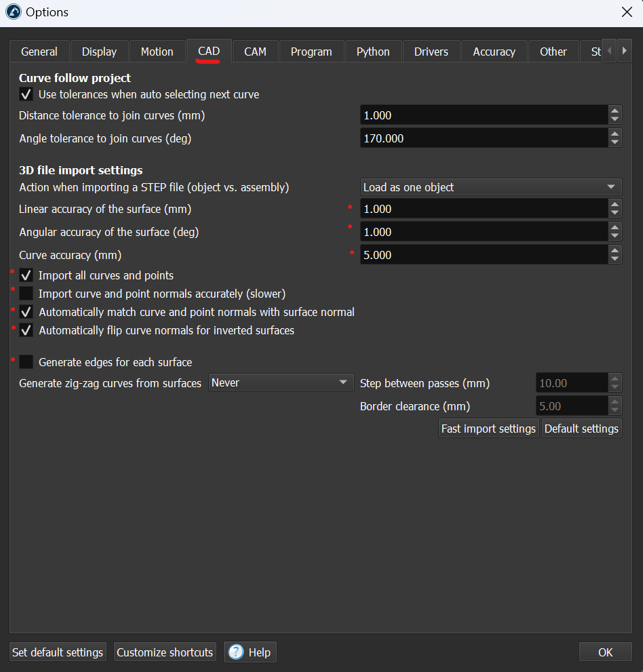Open the STEP file import action dropdown
Viewport: 643px width, 672px height.
point(491,187)
